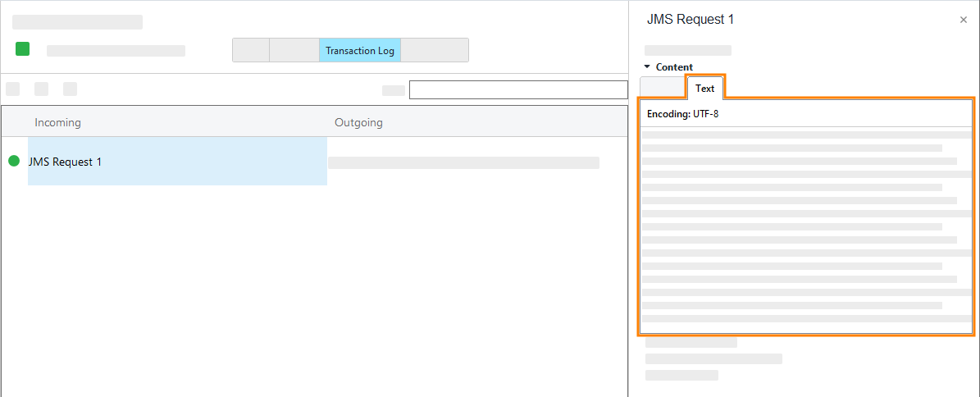The width and height of the screenshot is (980, 397).
Task: Select the leftmost narrow tab segment
Action: click(251, 51)
